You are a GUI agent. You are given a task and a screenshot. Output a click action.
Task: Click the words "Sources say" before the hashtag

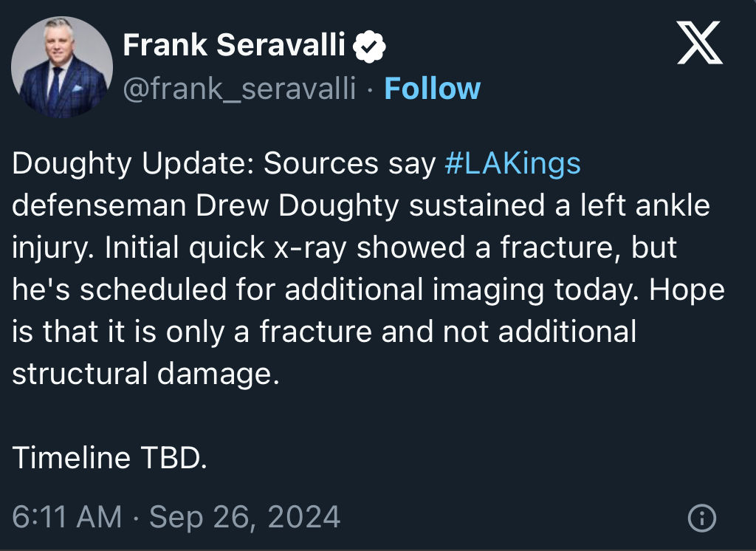pos(349,163)
